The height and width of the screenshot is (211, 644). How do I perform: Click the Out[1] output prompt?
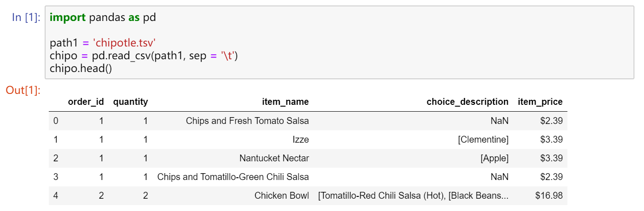pyautogui.click(x=23, y=90)
